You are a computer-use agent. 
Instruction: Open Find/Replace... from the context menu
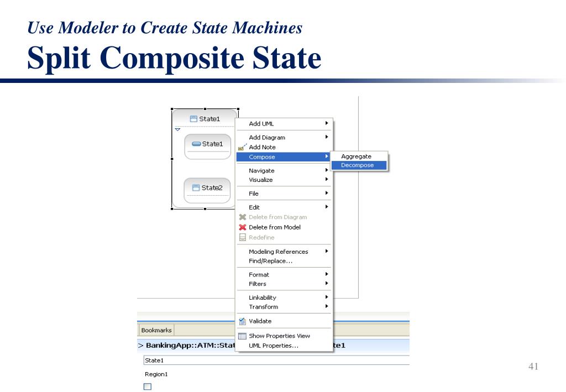click(x=284, y=261)
